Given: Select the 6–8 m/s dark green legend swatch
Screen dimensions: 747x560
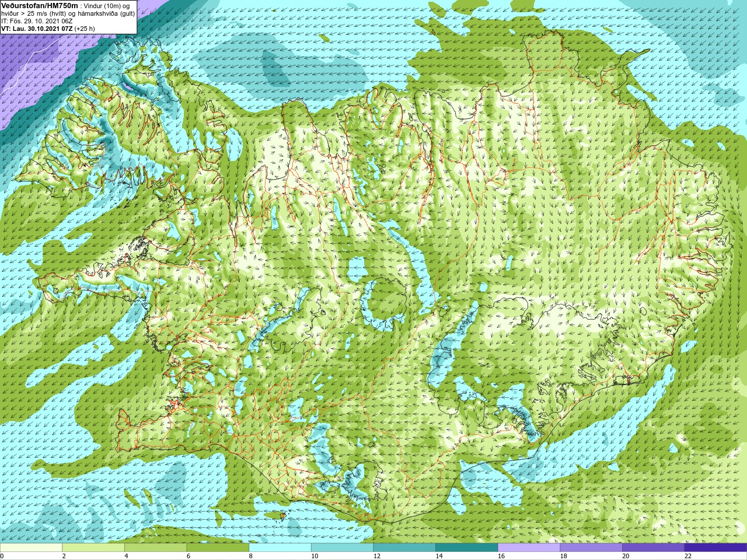Looking at the screenshot, I should tap(218, 548).
